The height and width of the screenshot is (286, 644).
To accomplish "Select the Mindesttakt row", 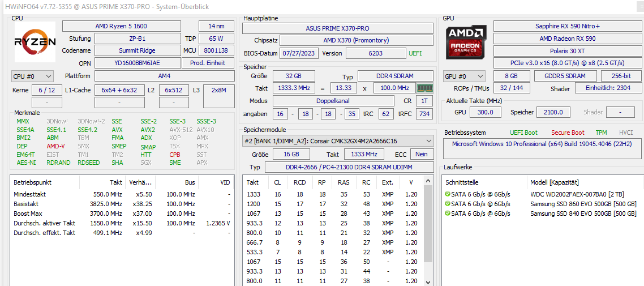I will click(122, 194).
